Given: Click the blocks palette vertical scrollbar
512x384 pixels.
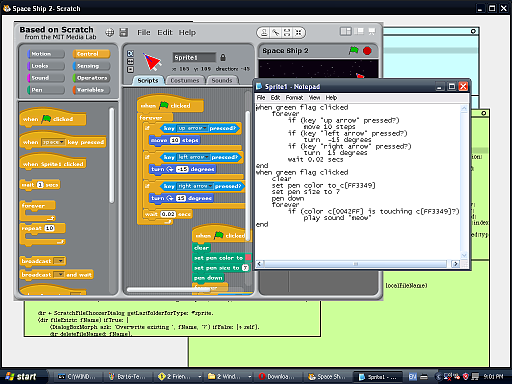Looking at the screenshot, I should (112, 155).
